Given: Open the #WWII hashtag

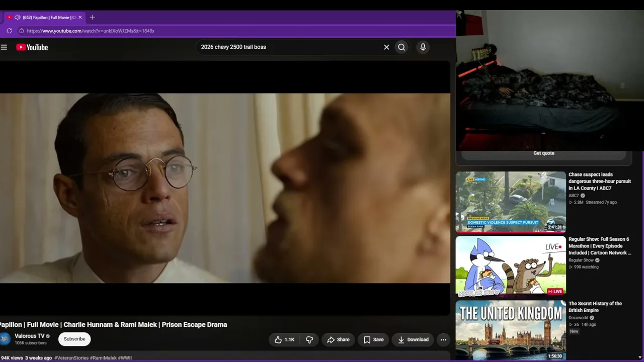Looking at the screenshot, I should [125, 358].
